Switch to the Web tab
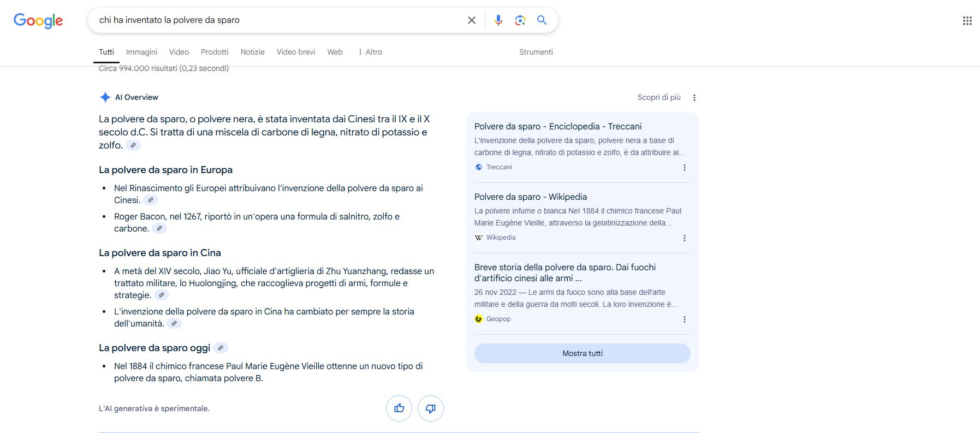This screenshot has height=433, width=980. [335, 52]
